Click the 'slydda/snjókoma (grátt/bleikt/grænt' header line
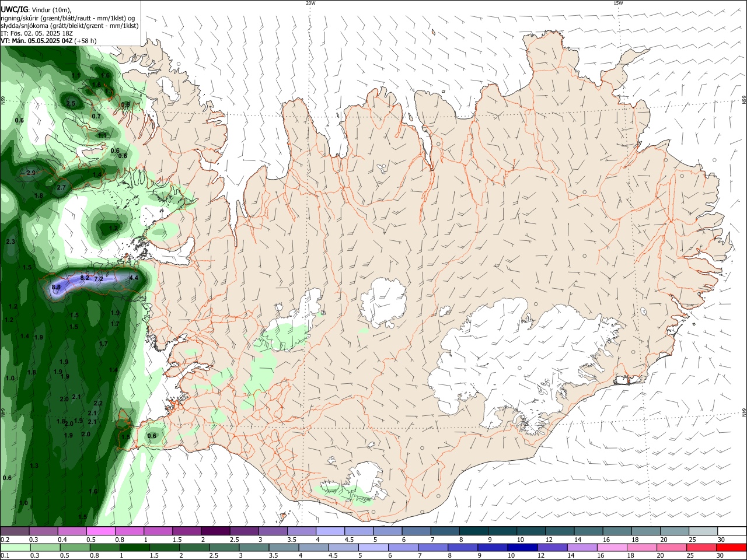The image size is (747, 560). (x=70, y=26)
